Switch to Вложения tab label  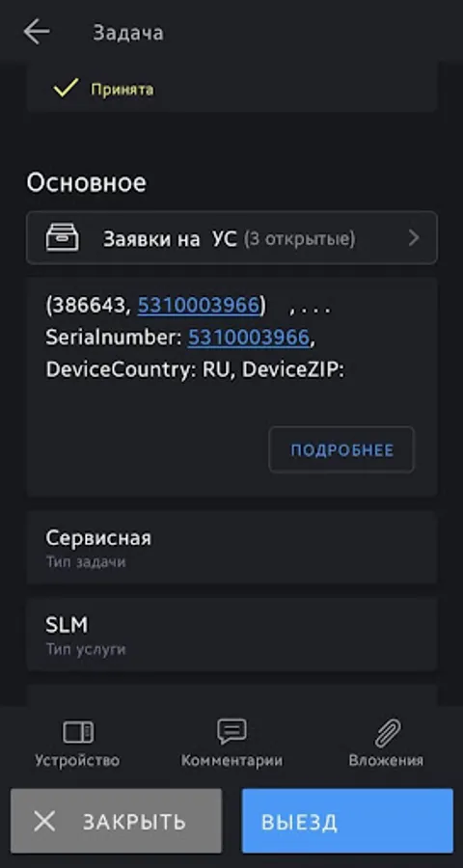click(x=386, y=761)
